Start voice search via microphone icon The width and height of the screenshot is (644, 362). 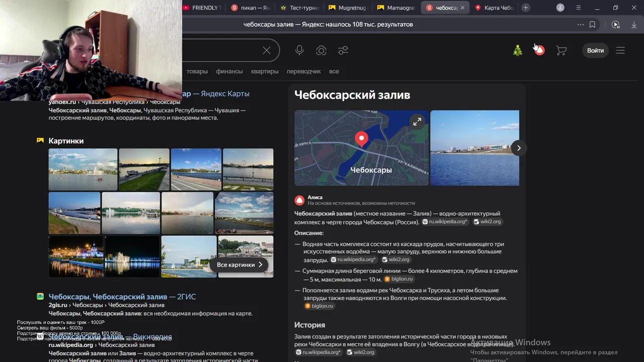(x=299, y=50)
